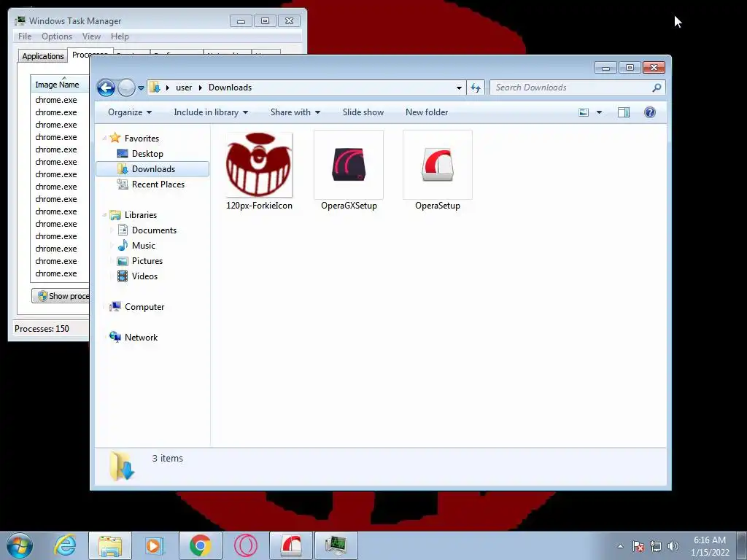Open the Include in library dropdown
The image size is (747, 560).
(211, 112)
